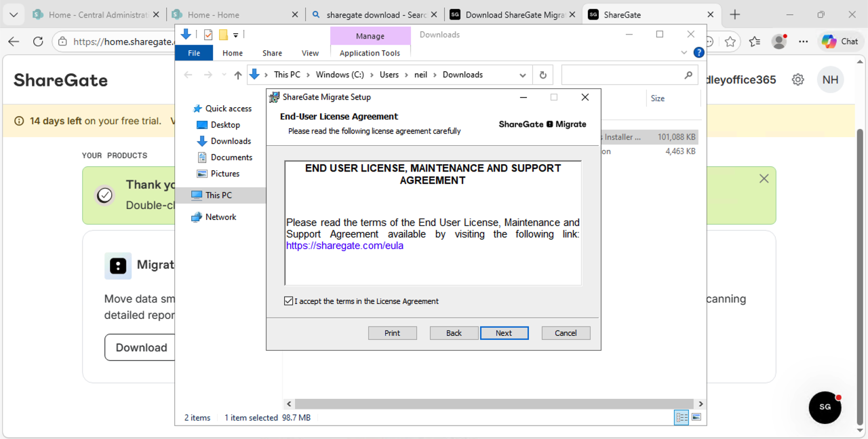This screenshot has width=868, height=439.
Task: Switch to the Home - Home browser tab
Action: tap(234, 15)
